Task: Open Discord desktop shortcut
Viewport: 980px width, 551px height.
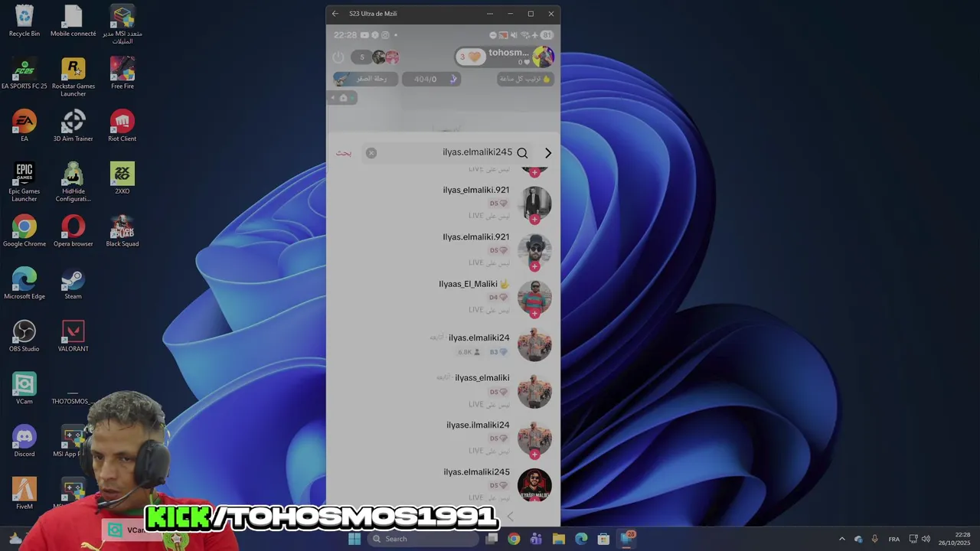Action: (24, 441)
